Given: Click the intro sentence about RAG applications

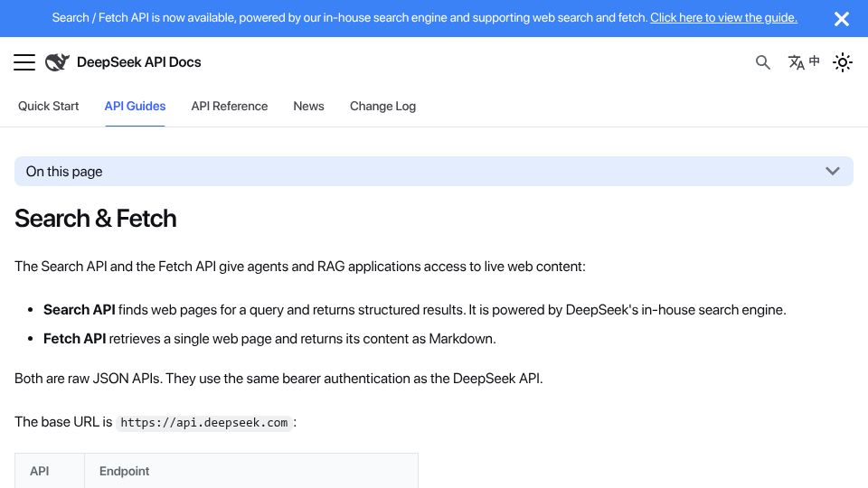Looking at the screenshot, I should point(299,267).
